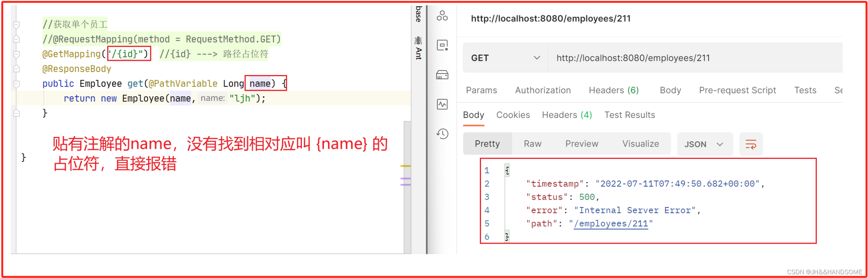Click the request URL input field

click(x=695, y=58)
